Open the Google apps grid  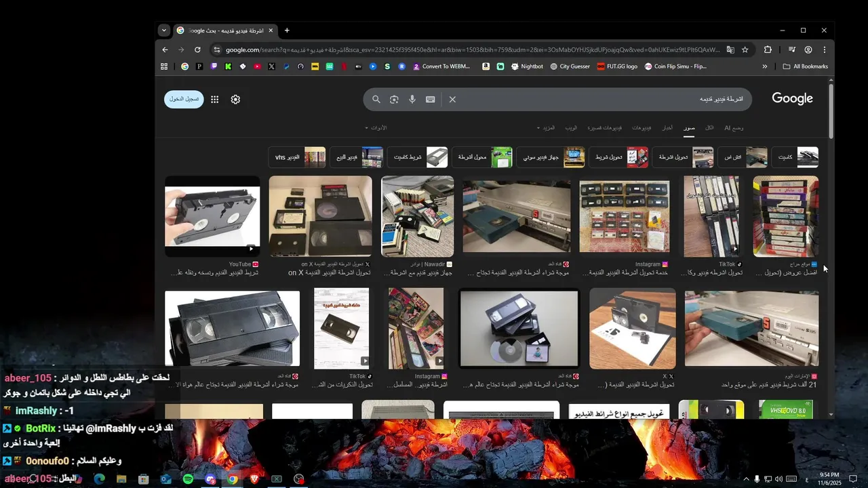[x=214, y=100]
